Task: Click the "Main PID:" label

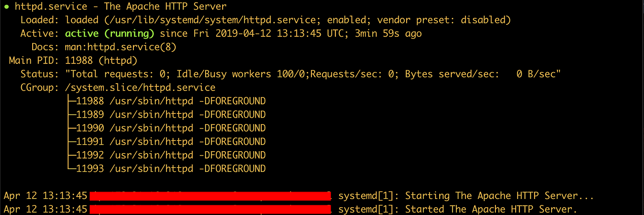Action: pyautogui.click(x=34, y=61)
